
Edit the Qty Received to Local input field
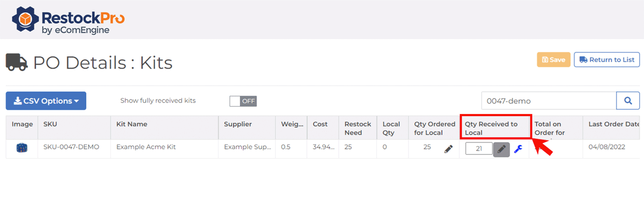click(479, 149)
